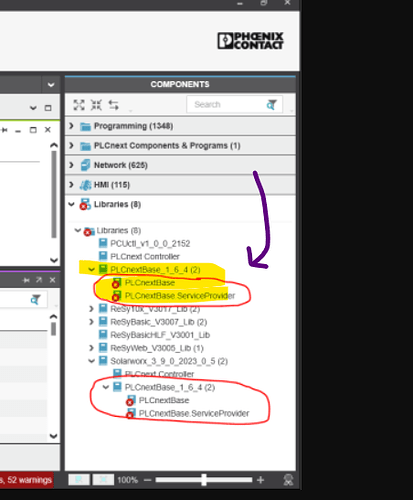The image size is (413, 500).
Task: Click the collapse all icon in Components toolbar
Action: tap(96, 105)
